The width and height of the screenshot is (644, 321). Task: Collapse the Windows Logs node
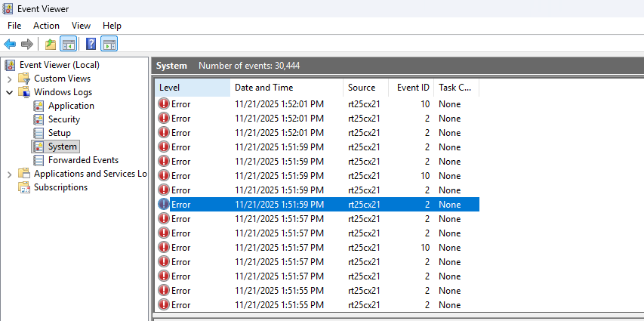pyautogui.click(x=9, y=92)
